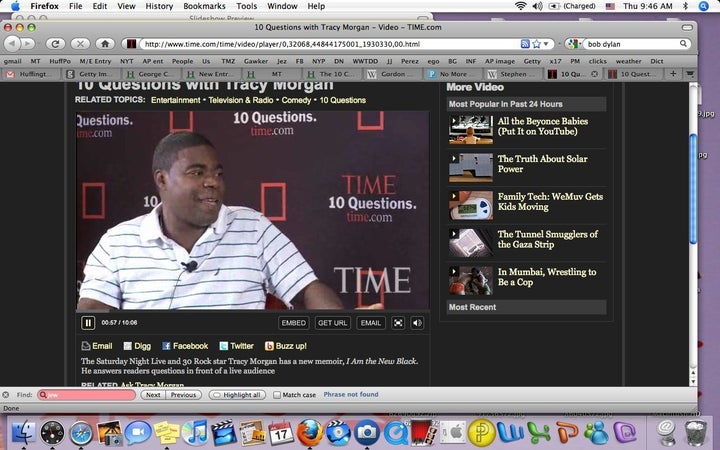Screen dimensions: 720x450
Task: Click the URL address field
Action: pyautogui.click(x=328, y=44)
